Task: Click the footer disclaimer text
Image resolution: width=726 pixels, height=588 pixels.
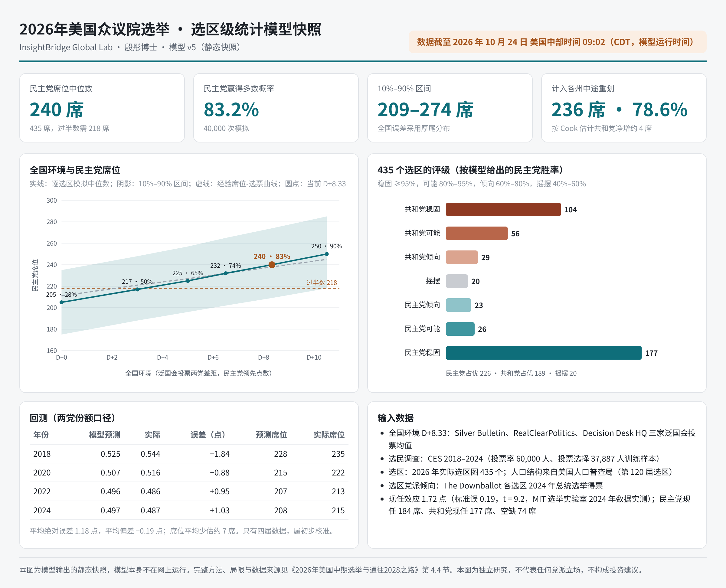Action: click(331, 570)
